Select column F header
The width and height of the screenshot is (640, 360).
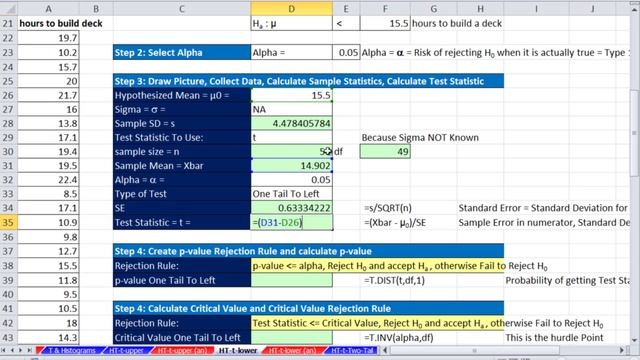[x=385, y=9]
